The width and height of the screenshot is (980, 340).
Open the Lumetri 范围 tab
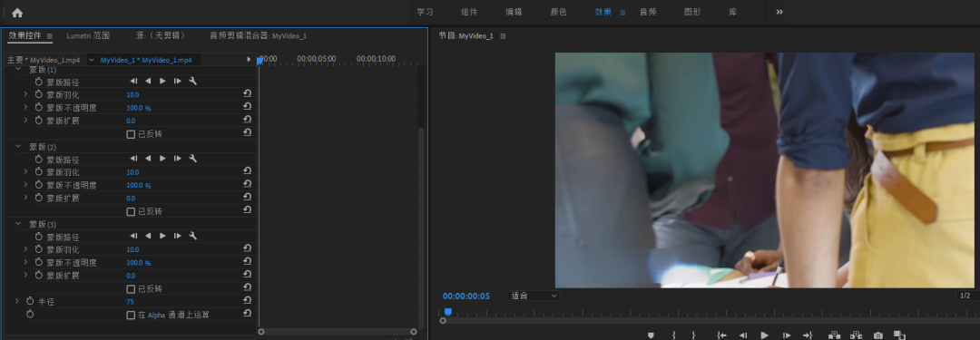88,35
